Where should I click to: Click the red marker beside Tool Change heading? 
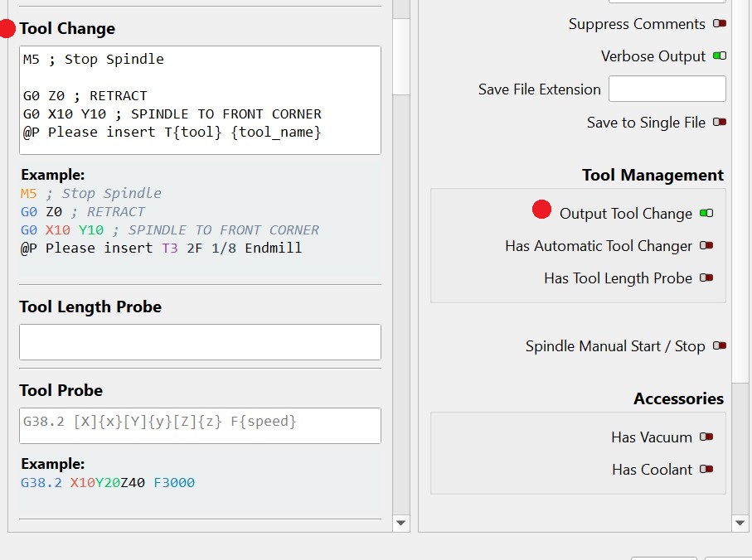pyautogui.click(x=7, y=29)
